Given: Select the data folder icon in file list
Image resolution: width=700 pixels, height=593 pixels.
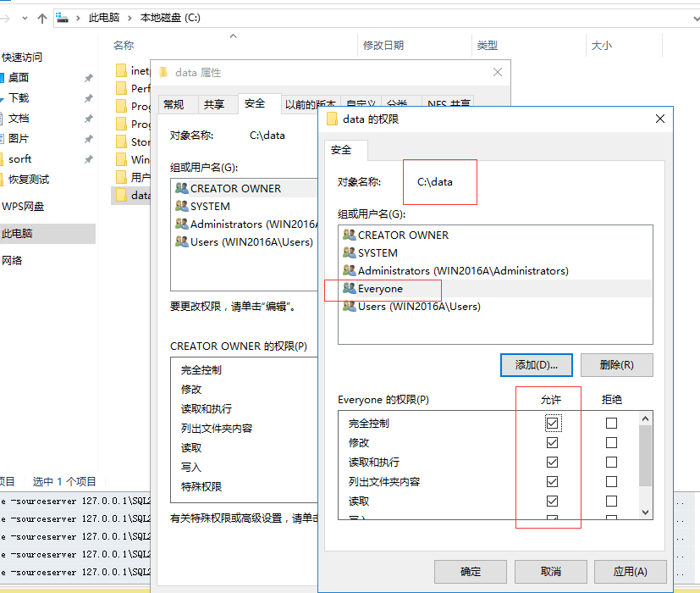Looking at the screenshot, I should 121,195.
